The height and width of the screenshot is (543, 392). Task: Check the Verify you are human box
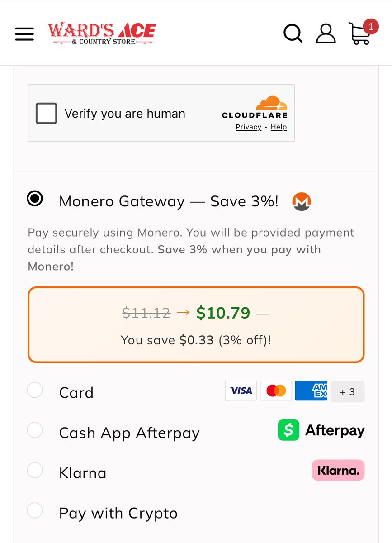(46, 113)
